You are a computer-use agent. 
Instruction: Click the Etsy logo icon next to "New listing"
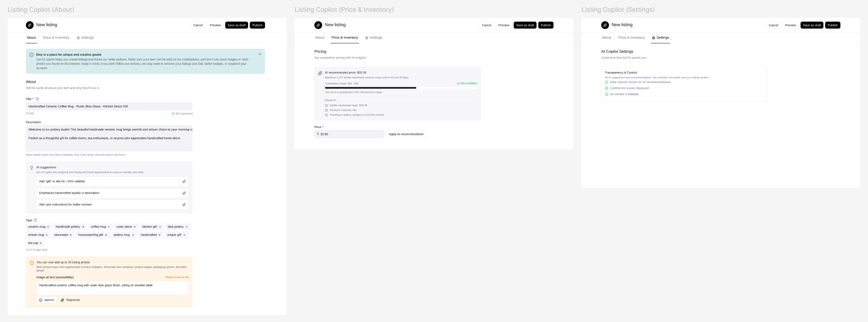point(30,25)
